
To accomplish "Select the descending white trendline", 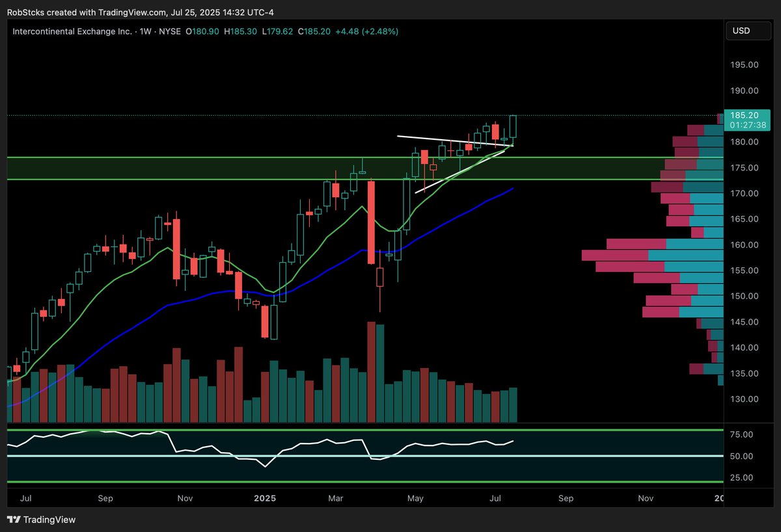I will (456, 140).
